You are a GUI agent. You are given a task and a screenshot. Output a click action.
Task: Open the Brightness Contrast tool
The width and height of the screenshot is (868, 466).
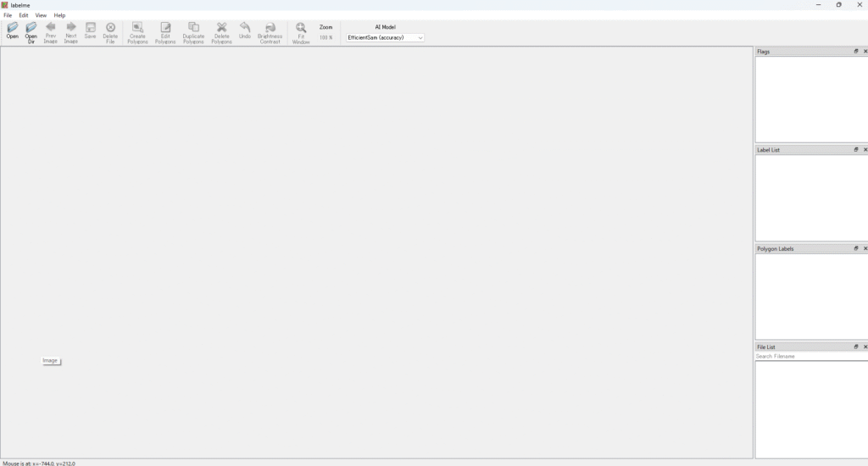pyautogui.click(x=270, y=28)
